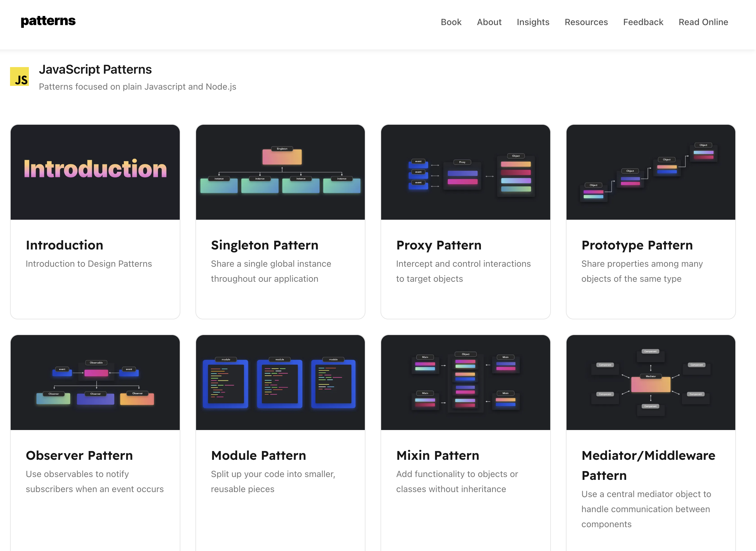
Task: Open the Book menu item
Action: [x=450, y=22]
